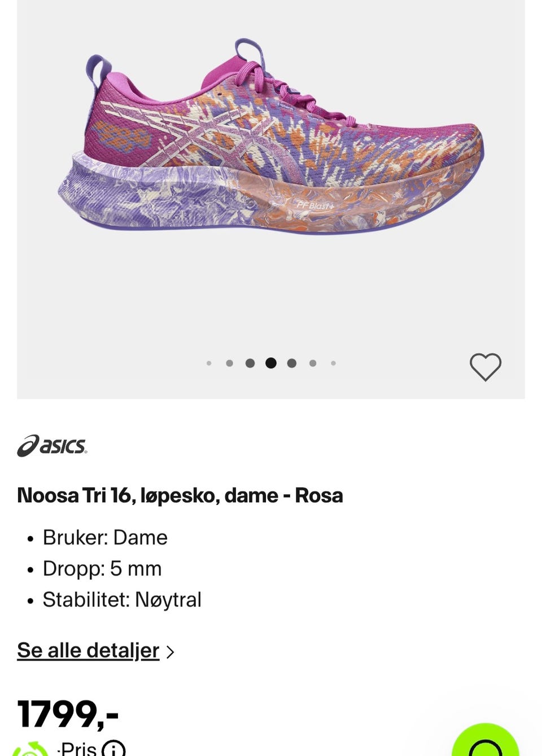Select the second carousel dot
Image resolution: width=542 pixels, height=756 pixels.
tap(229, 363)
